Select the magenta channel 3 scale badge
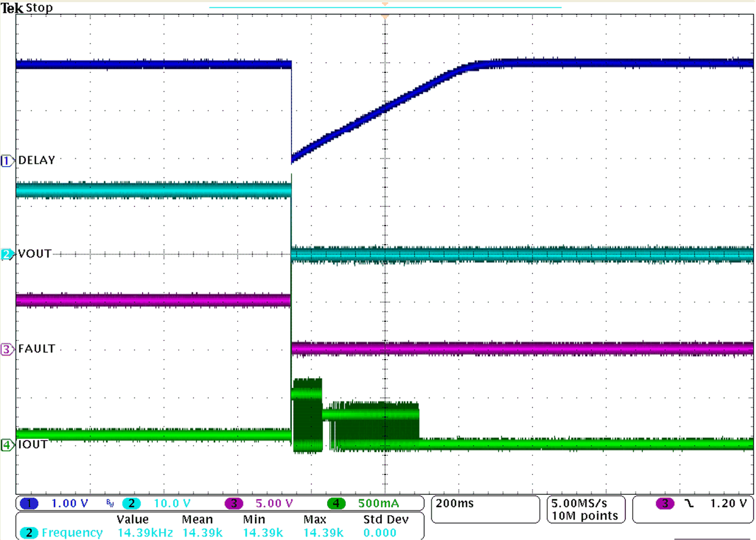 (x=234, y=503)
